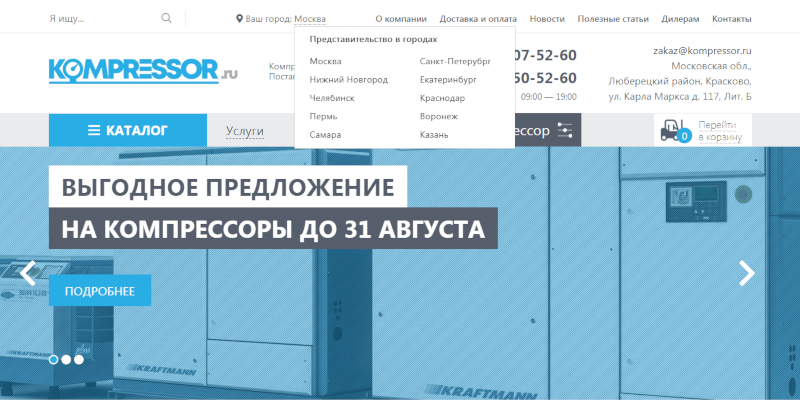Go to previous banner slide arrow
Viewport: 800px width, 400px height.
28,273
